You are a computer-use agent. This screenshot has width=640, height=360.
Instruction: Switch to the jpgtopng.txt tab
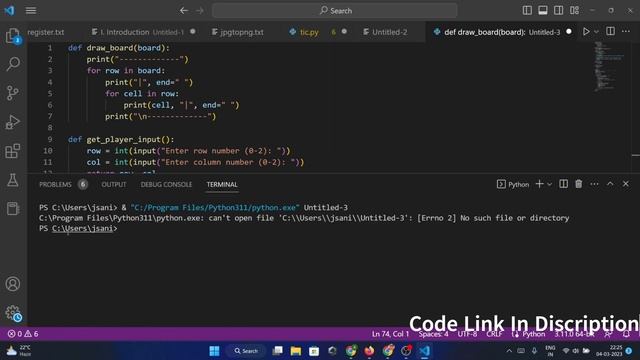(x=238, y=32)
